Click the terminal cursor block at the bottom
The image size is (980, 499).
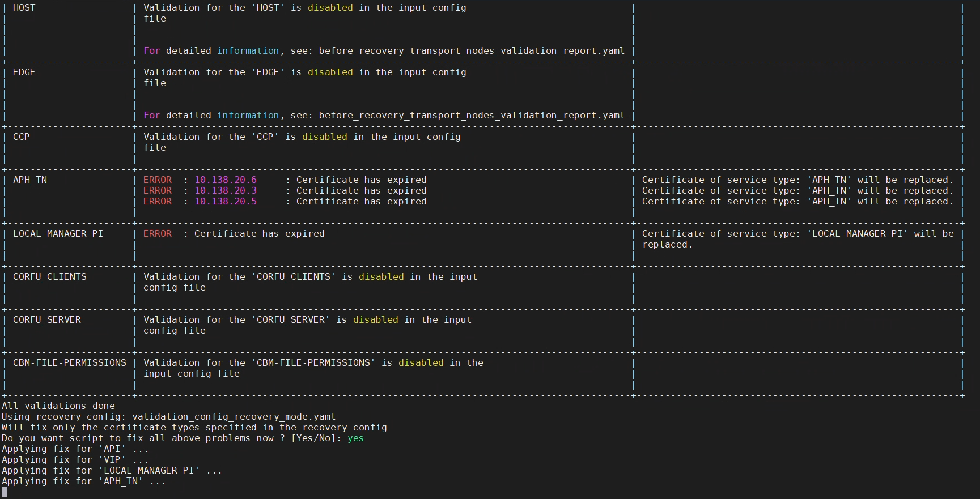pyautogui.click(x=5, y=492)
